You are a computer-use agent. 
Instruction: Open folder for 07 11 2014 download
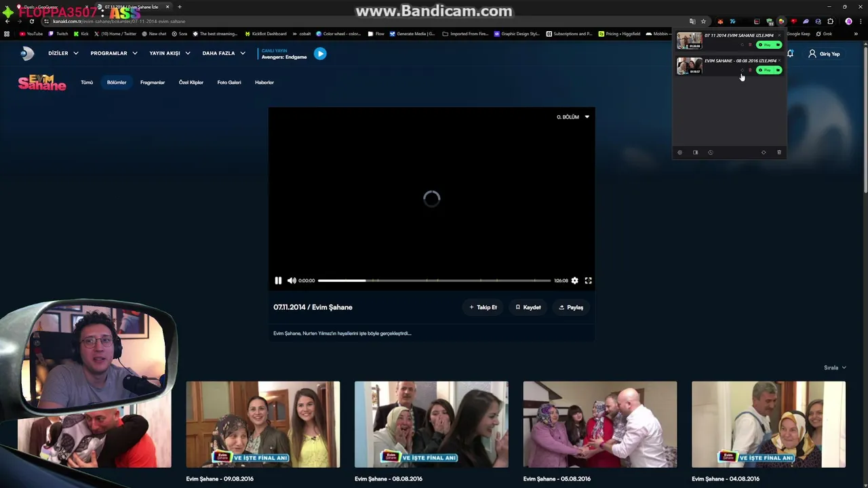(x=778, y=45)
